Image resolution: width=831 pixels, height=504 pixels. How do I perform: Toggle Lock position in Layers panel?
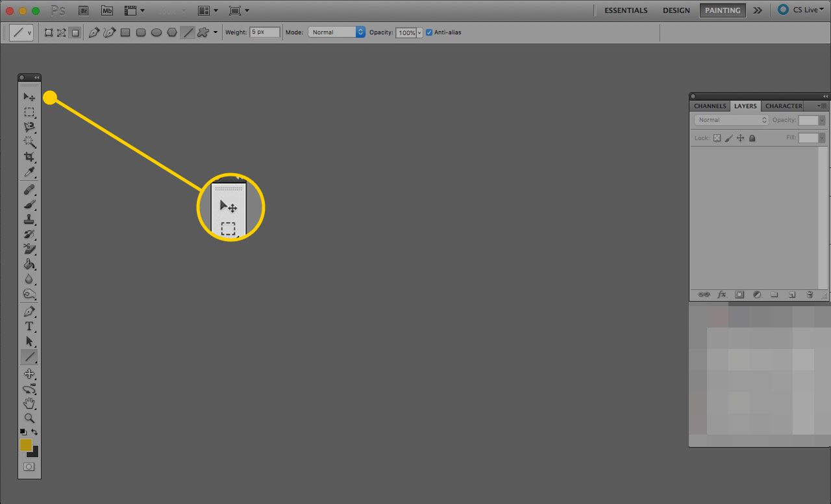click(x=740, y=138)
